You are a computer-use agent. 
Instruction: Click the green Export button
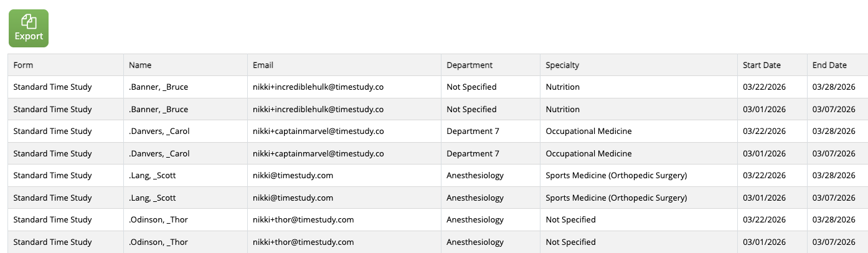[29, 29]
